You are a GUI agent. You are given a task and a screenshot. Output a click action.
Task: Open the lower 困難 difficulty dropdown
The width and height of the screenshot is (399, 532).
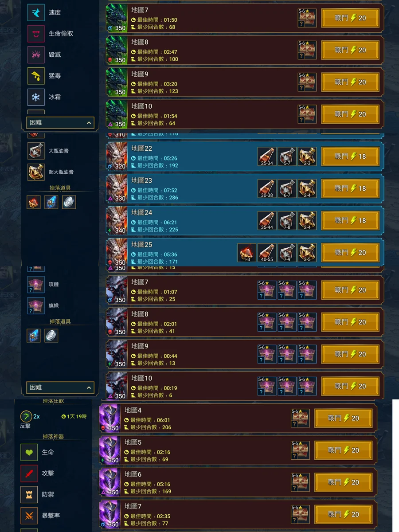coord(60,387)
